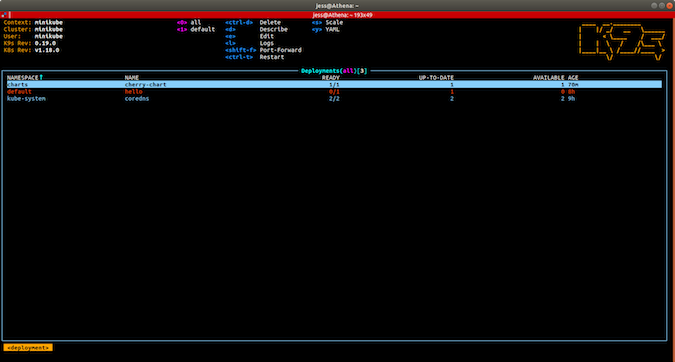Close the terminal window
This screenshot has height=362, width=675.
(669, 6)
